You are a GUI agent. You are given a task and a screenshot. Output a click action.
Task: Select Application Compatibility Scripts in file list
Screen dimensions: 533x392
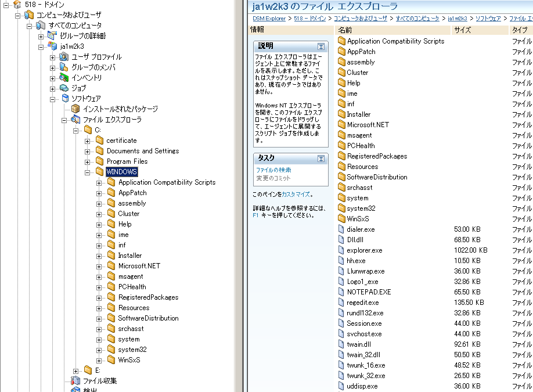[395, 41]
